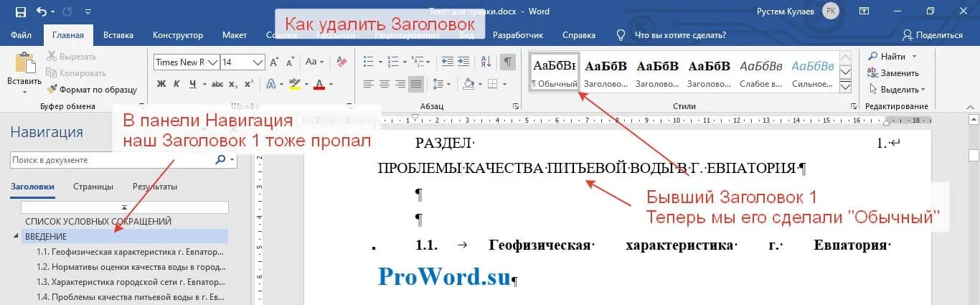
Task: Collapse the ribbon with the bottom chevron
Action: [972, 106]
